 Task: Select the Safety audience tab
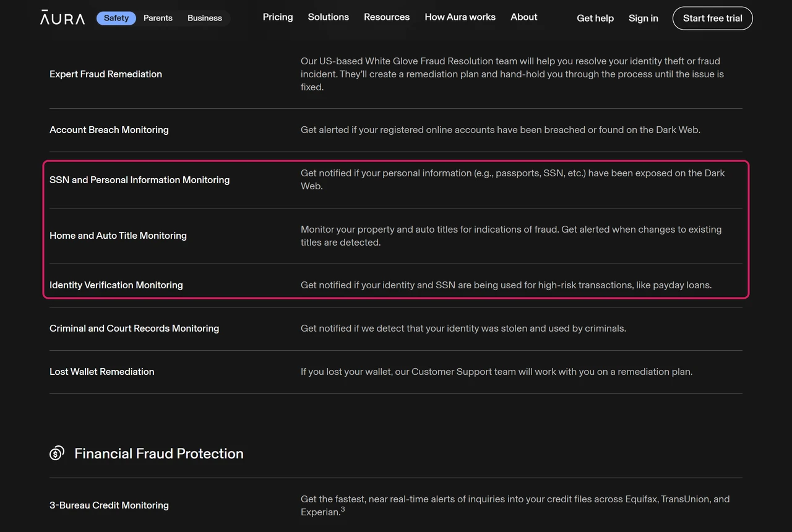click(116, 18)
